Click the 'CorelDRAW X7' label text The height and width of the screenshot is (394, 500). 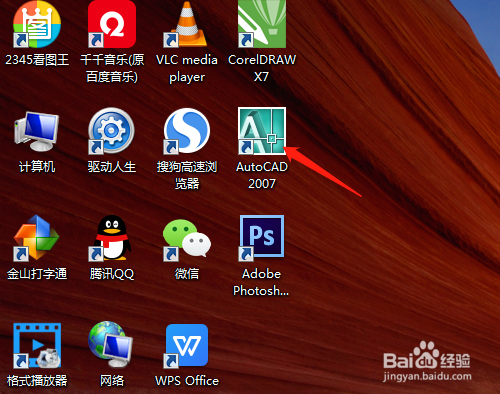tap(262, 68)
